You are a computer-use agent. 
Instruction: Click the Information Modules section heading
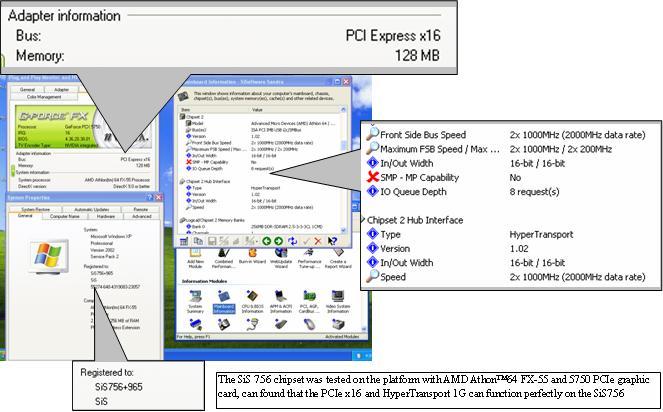coord(204,281)
